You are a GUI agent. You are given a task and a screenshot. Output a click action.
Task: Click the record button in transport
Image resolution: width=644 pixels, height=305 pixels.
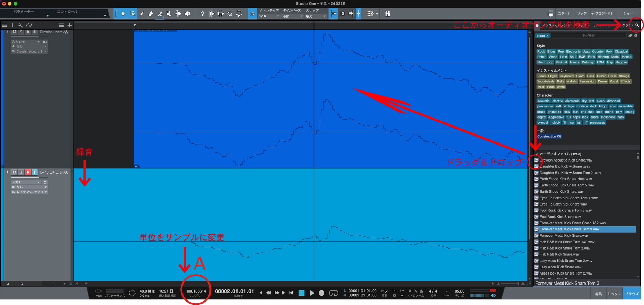click(322, 293)
